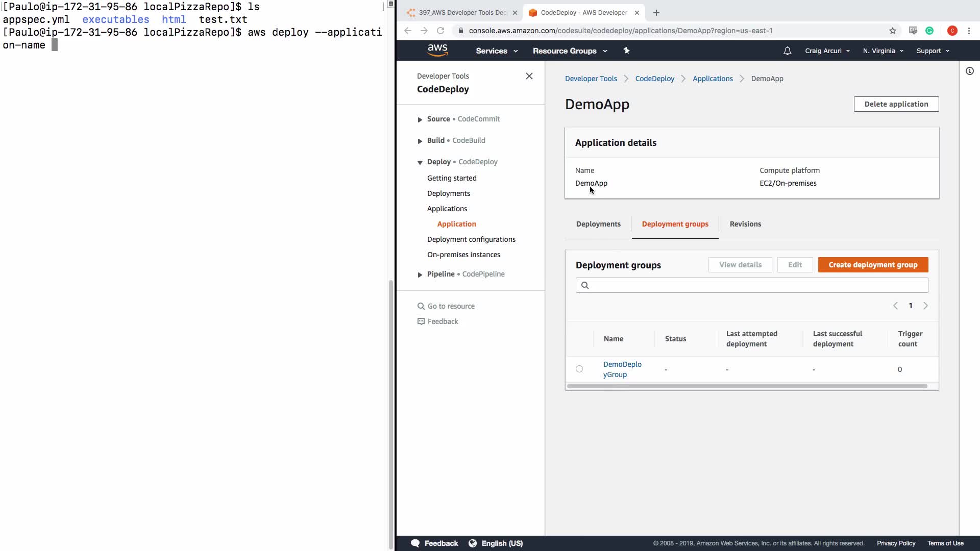Open the notifications bell icon
The image size is (980, 551).
coord(787,51)
